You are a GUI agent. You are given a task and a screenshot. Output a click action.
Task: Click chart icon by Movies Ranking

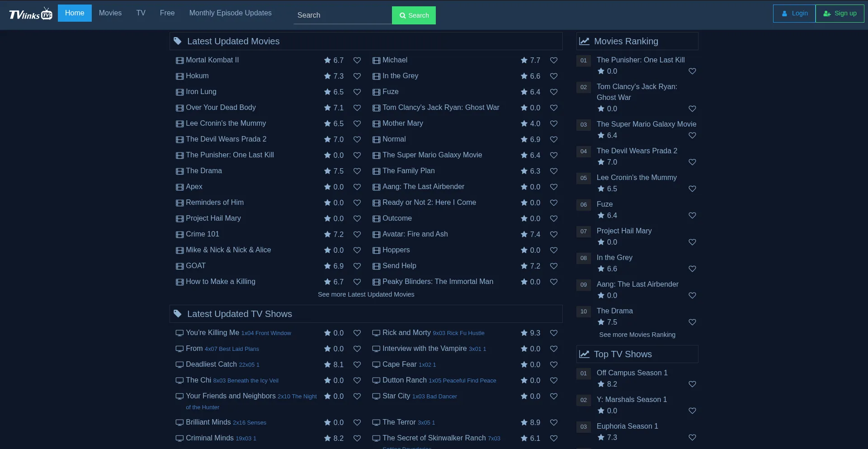pyautogui.click(x=585, y=41)
